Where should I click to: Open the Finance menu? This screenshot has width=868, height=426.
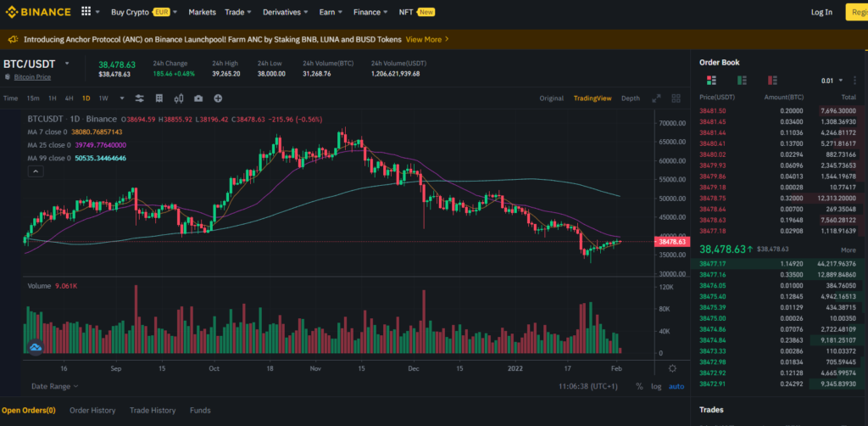pyautogui.click(x=370, y=12)
